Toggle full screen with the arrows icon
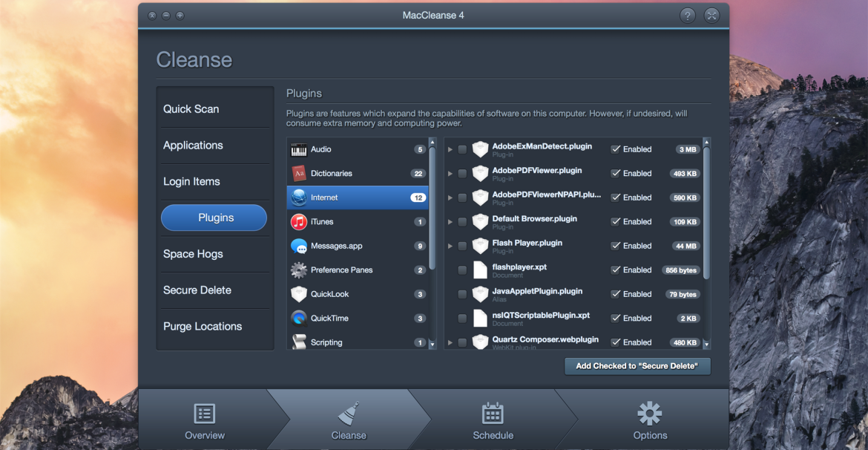 (x=712, y=16)
